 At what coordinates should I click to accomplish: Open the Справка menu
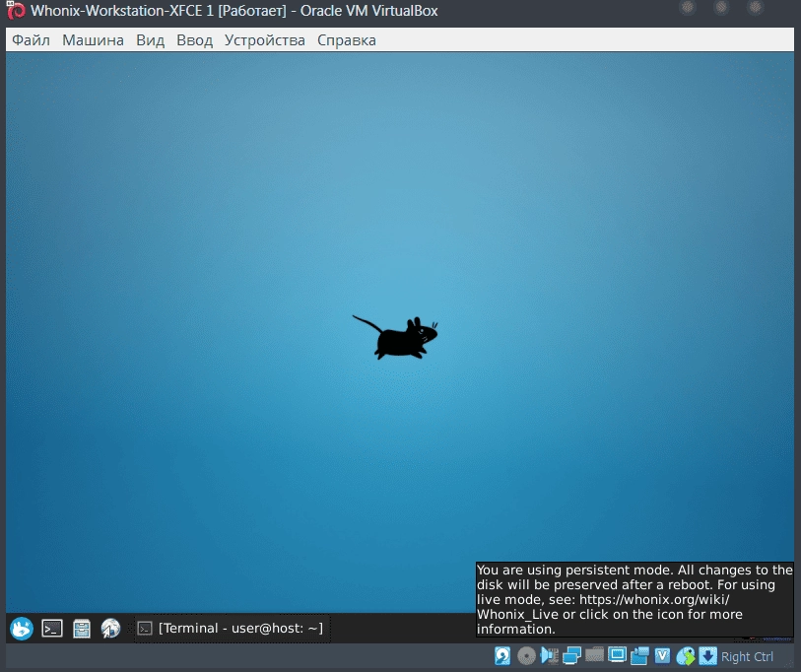point(347,39)
